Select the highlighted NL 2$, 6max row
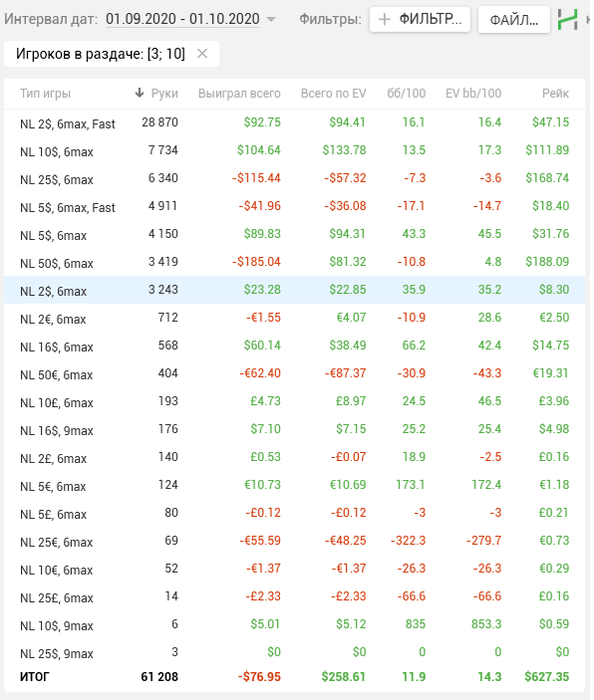 [295, 290]
